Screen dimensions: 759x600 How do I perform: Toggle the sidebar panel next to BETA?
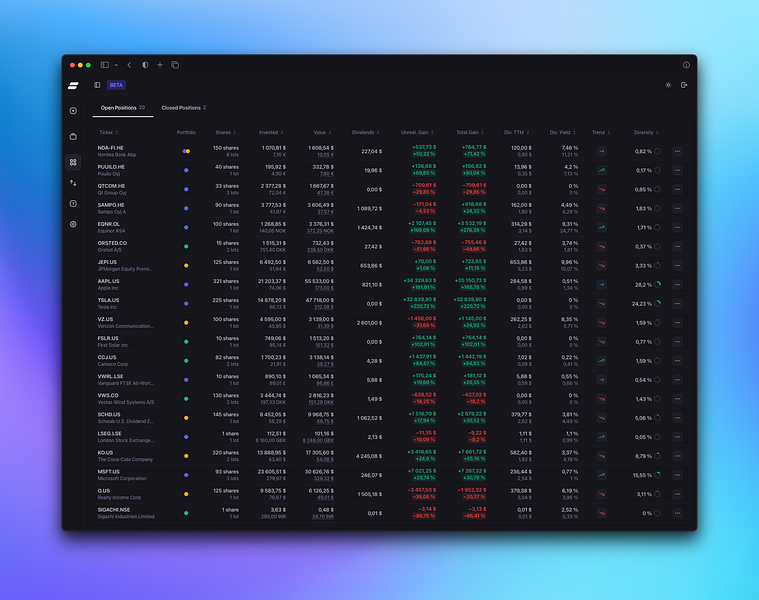click(x=97, y=85)
